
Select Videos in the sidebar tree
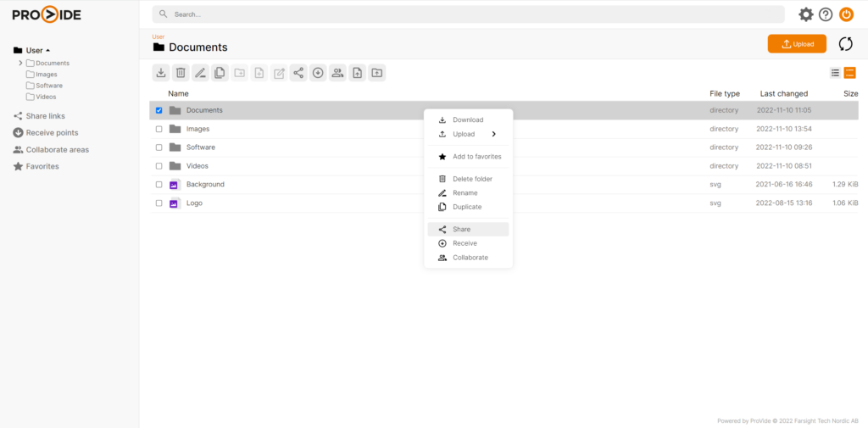[41, 97]
